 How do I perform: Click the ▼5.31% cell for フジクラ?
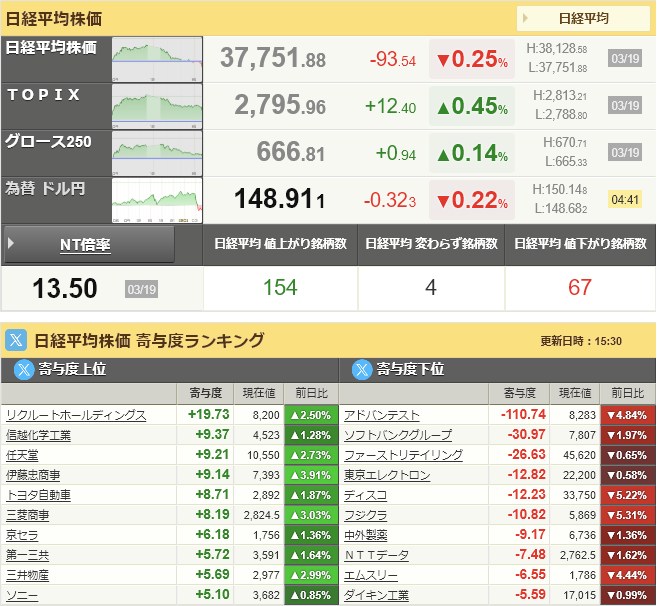point(627,515)
